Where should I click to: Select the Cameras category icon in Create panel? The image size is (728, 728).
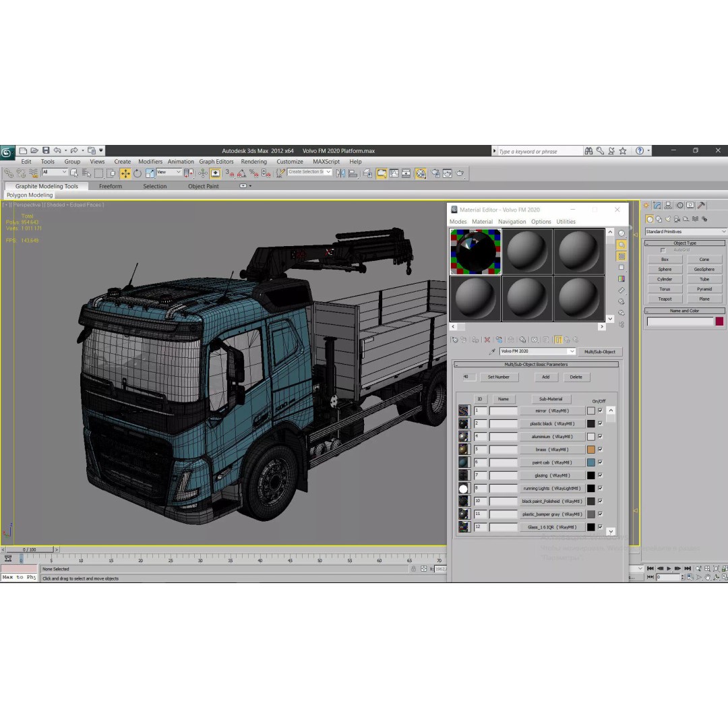(x=677, y=218)
